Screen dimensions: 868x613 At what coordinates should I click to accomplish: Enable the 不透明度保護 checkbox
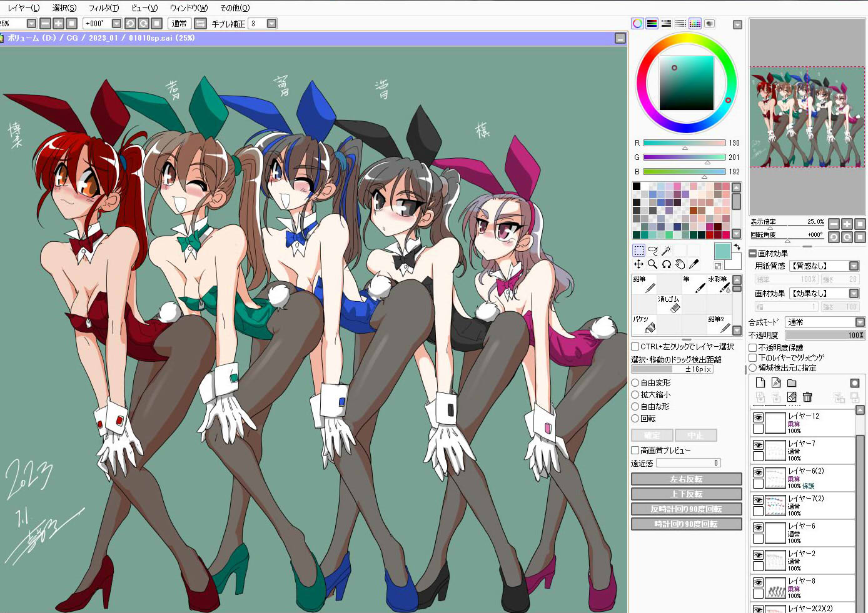tap(753, 348)
